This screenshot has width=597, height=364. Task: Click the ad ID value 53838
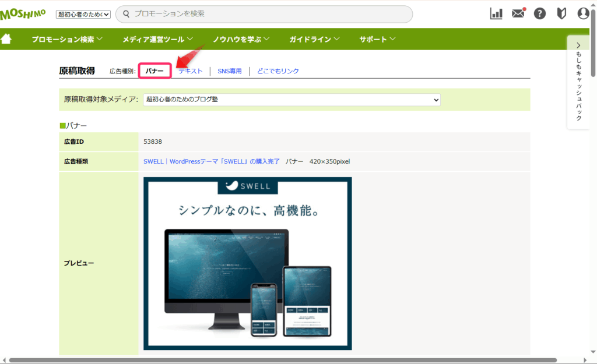tap(153, 142)
